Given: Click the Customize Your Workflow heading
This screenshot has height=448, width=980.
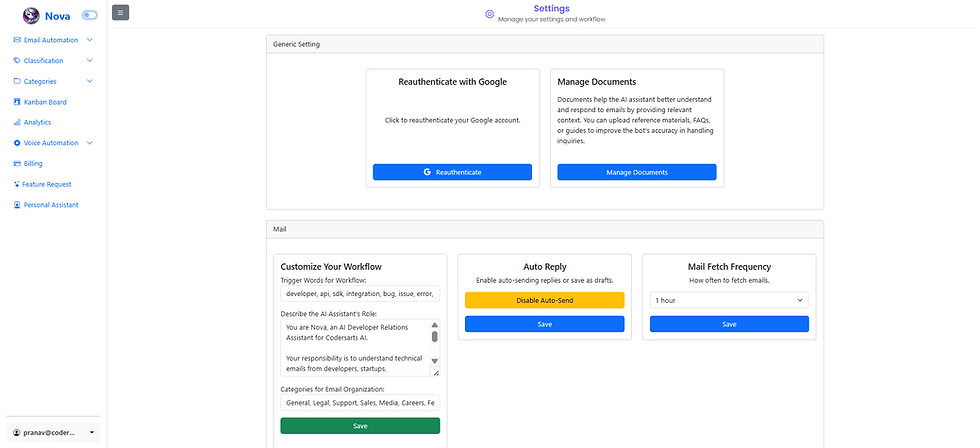Looking at the screenshot, I should (x=331, y=267).
